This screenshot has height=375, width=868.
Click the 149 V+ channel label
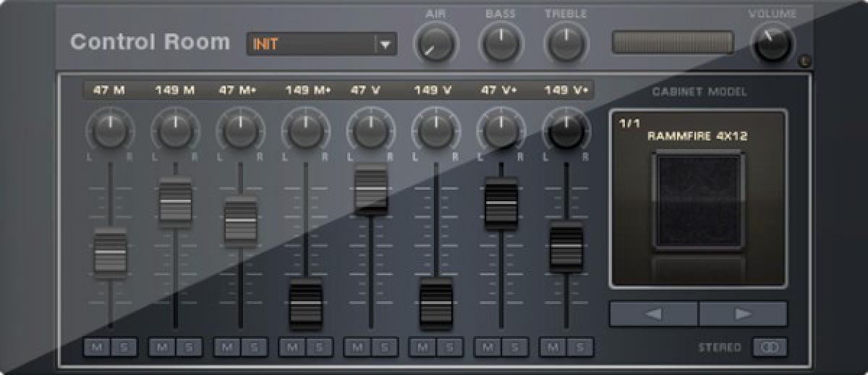(566, 90)
